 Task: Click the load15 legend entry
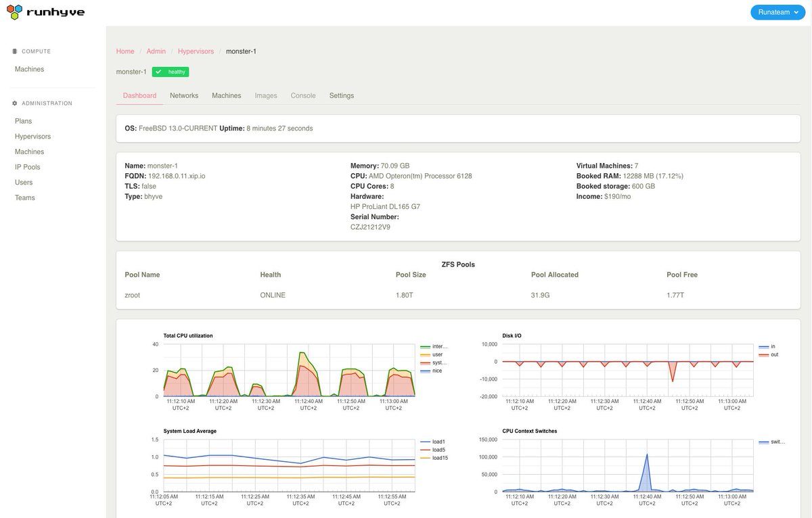(x=434, y=458)
